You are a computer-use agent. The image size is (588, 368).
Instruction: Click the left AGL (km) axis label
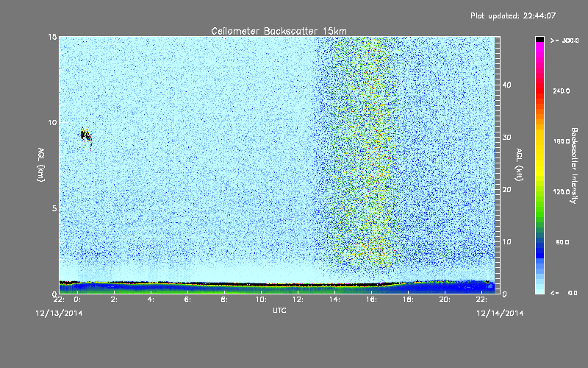[x=41, y=165]
